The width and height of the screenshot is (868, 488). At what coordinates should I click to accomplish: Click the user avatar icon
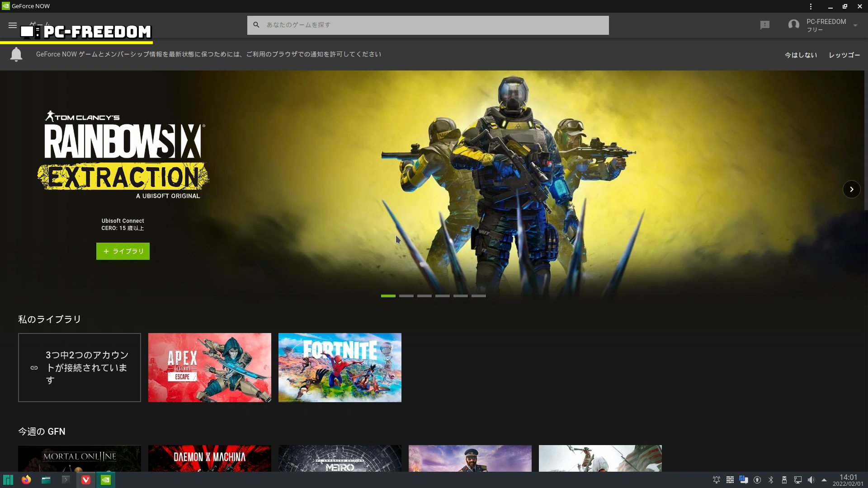coord(793,25)
